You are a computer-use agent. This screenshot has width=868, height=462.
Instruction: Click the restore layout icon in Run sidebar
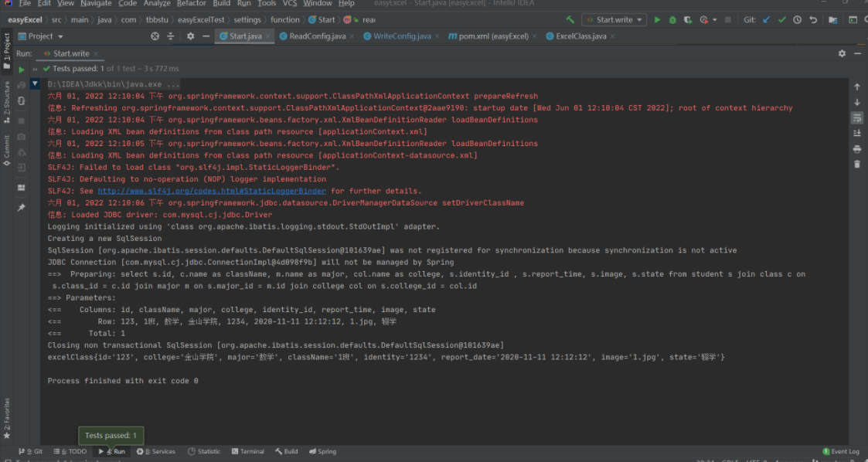(x=21, y=188)
